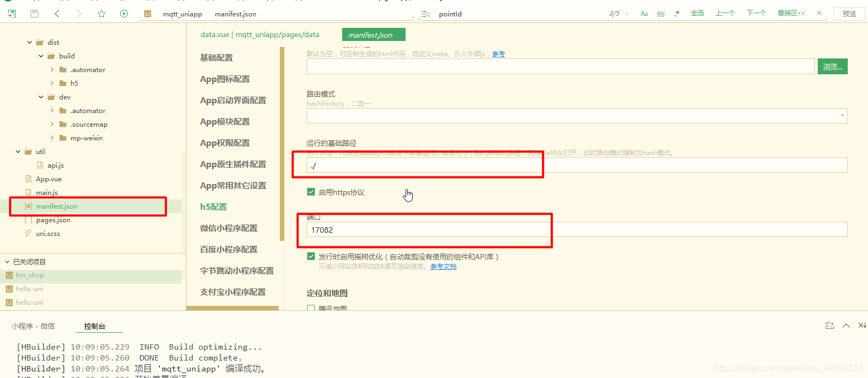Open the App图标配置 section

click(225, 79)
